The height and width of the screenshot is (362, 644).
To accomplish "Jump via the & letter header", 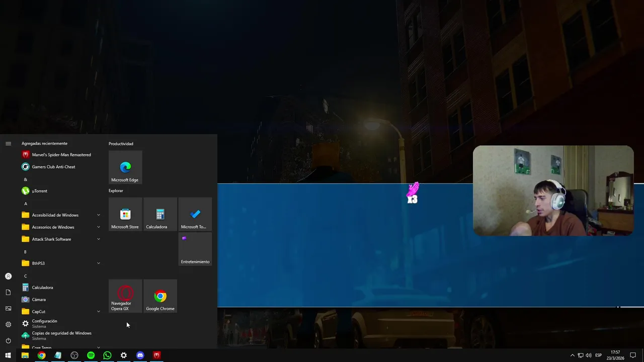I will (25, 179).
